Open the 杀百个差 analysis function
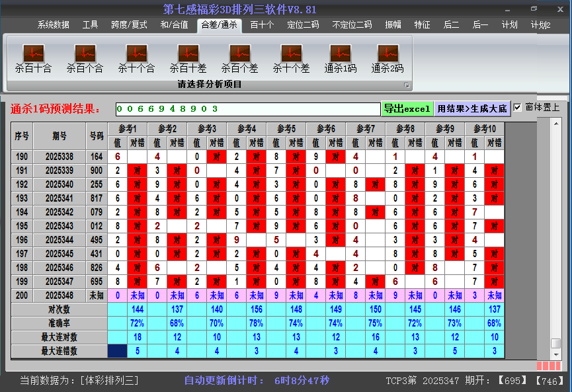This screenshot has height=392, width=572. (x=239, y=56)
